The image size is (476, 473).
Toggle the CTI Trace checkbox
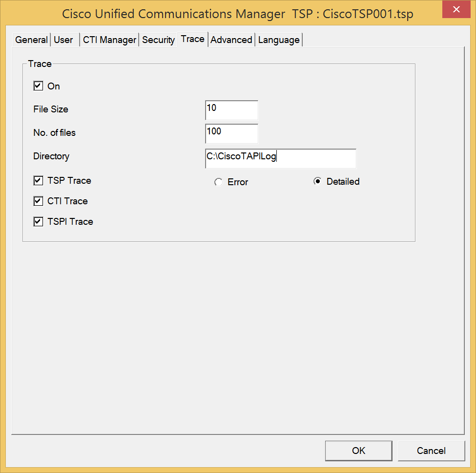pyautogui.click(x=38, y=201)
